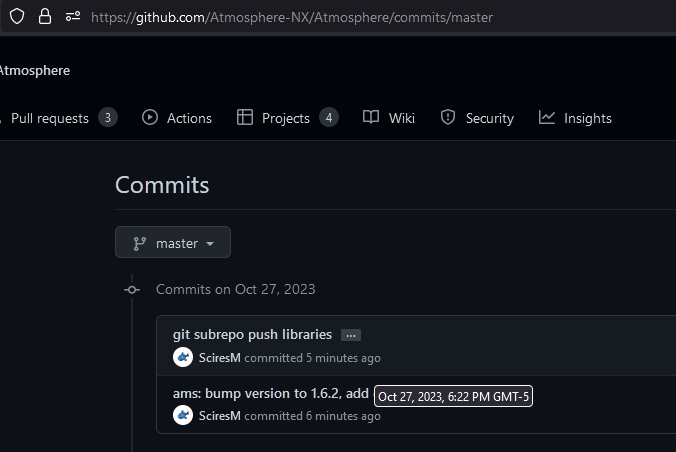Click SciresM avatar on subrepo push commit
Viewport: 676px width, 452px height.
coord(183,357)
